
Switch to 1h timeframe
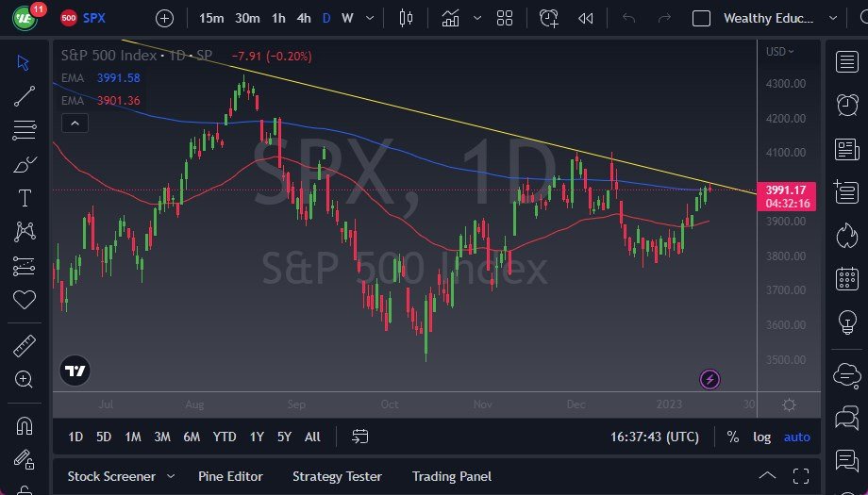278,18
